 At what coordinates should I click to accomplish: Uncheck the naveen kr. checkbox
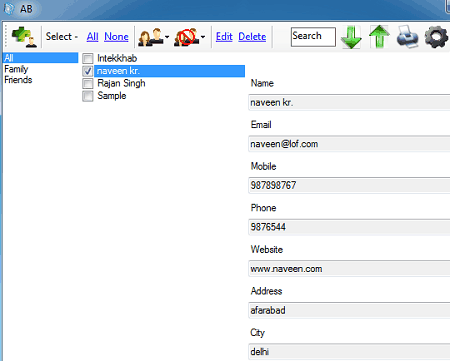point(88,71)
